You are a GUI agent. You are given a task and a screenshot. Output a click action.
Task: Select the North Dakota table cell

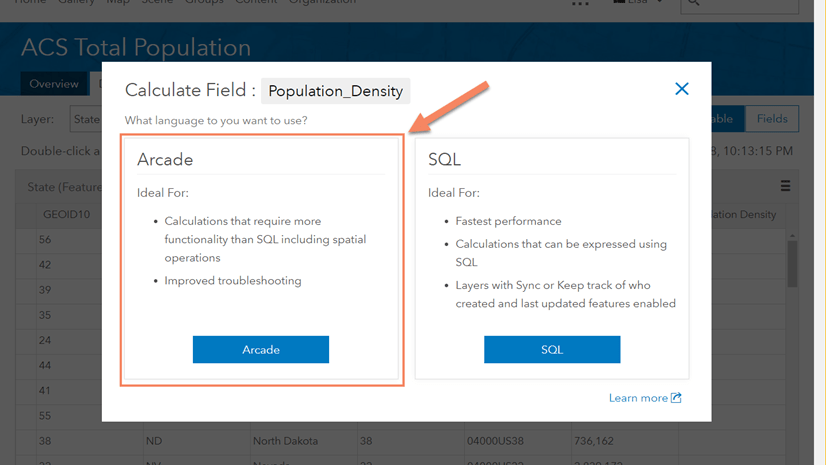pos(285,441)
